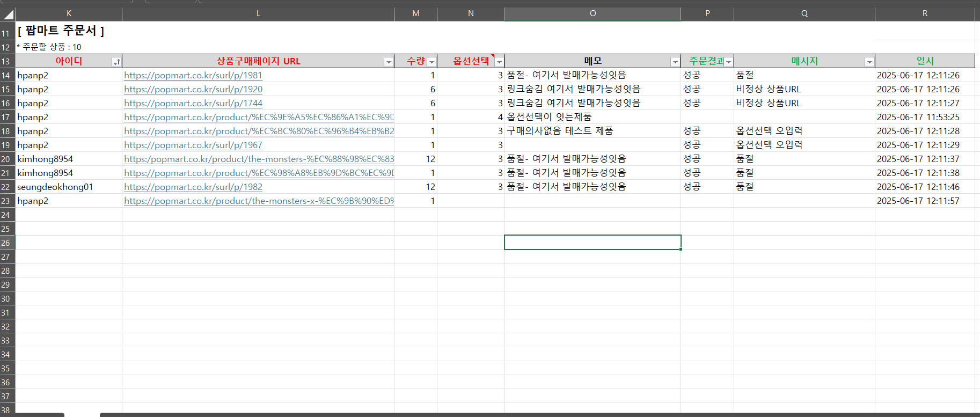Click the horizontal scrollbar at the bottom
The width and height of the screenshot is (980, 417).
pyautogui.click(x=537, y=414)
